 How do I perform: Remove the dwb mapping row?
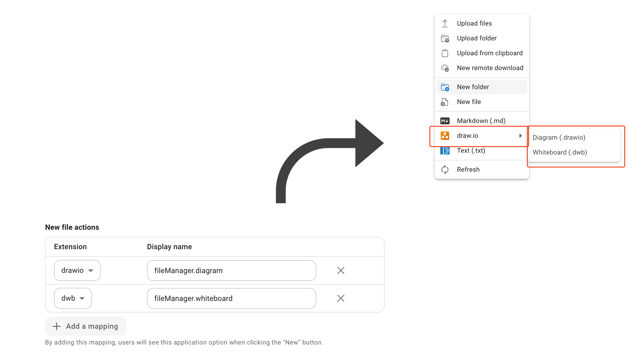click(x=341, y=298)
